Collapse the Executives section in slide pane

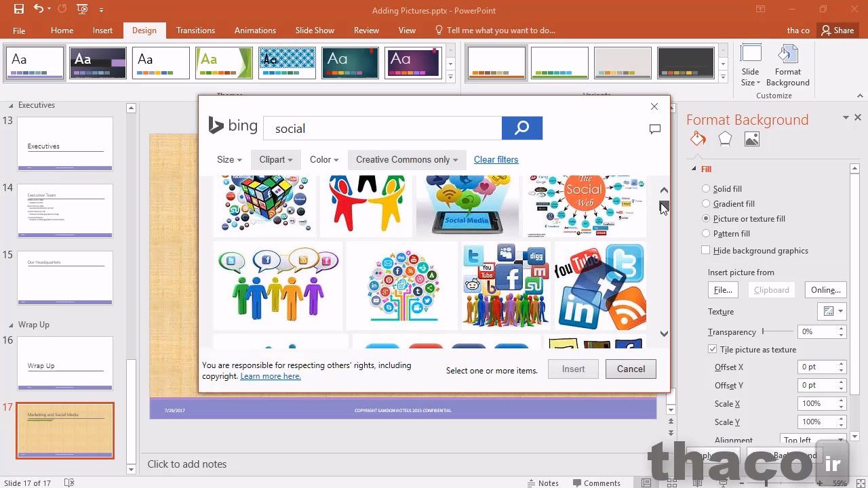tap(10, 105)
